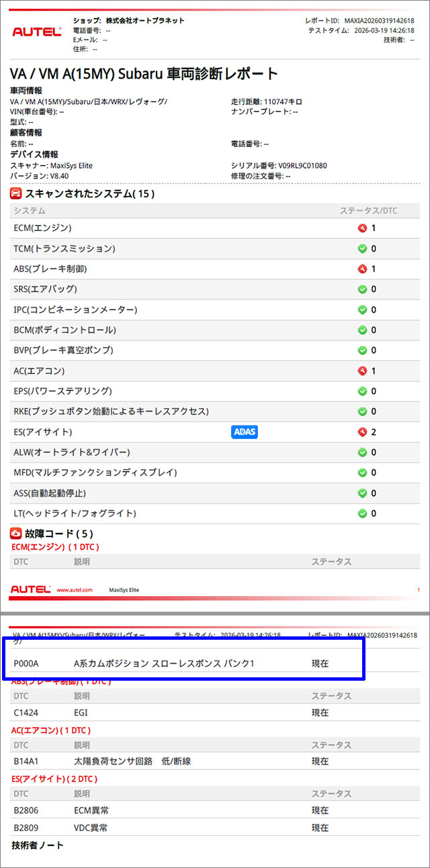This screenshot has height=868, width=430.
Task: Click the shop name 株式会社オートプラネット
Action: tap(145, 21)
